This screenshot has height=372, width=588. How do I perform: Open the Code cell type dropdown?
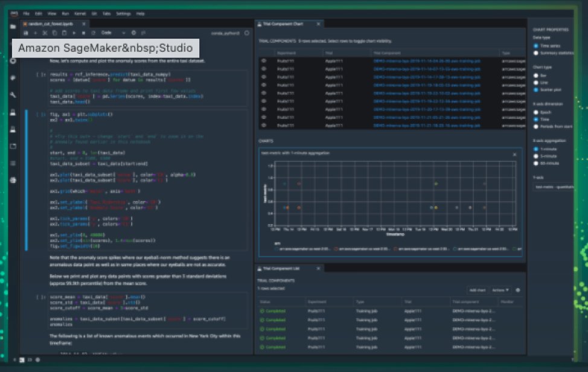click(x=113, y=33)
